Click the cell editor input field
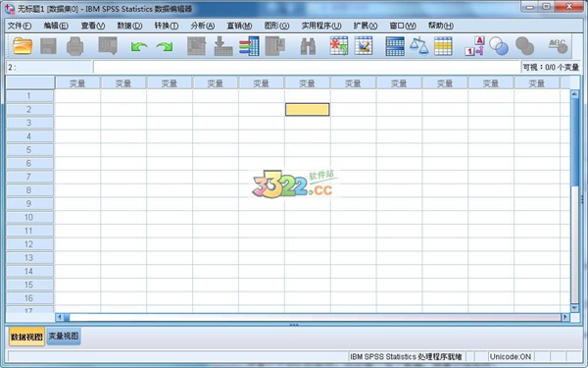588x368 pixels. (x=307, y=67)
